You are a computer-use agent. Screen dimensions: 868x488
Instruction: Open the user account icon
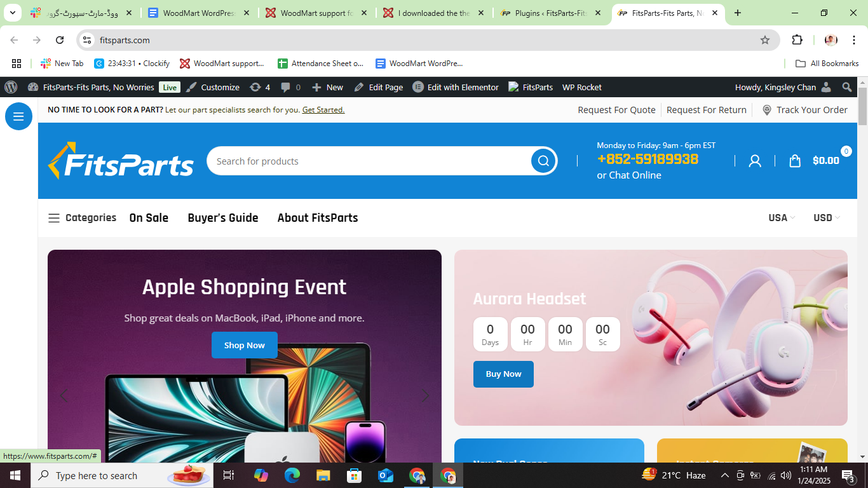point(755,161)
